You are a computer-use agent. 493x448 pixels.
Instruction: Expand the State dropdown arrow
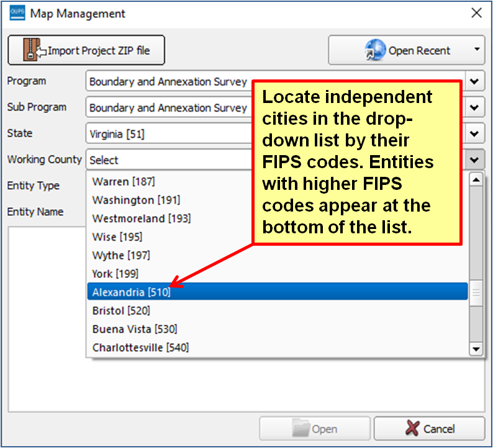[x=474, y=133]
